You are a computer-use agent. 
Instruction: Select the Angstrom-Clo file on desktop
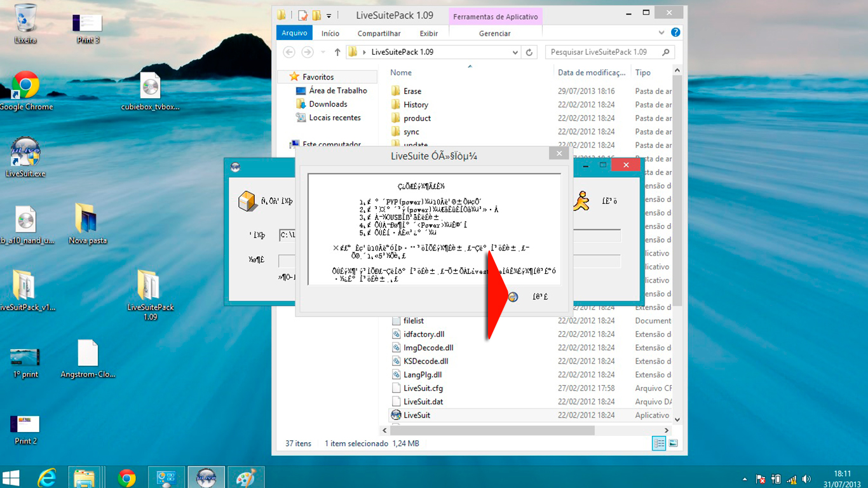pyautogui.click(x=88, y=359)
